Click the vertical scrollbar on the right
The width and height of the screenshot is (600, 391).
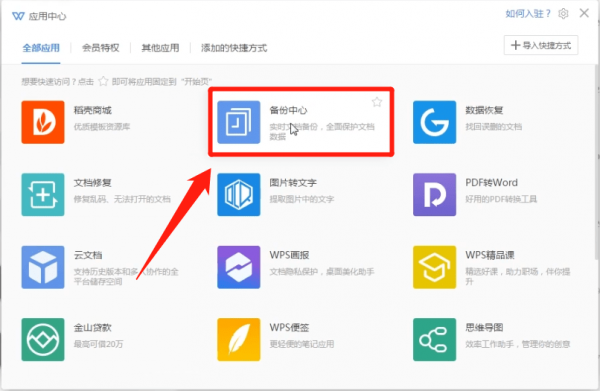(x=597, y=162)
